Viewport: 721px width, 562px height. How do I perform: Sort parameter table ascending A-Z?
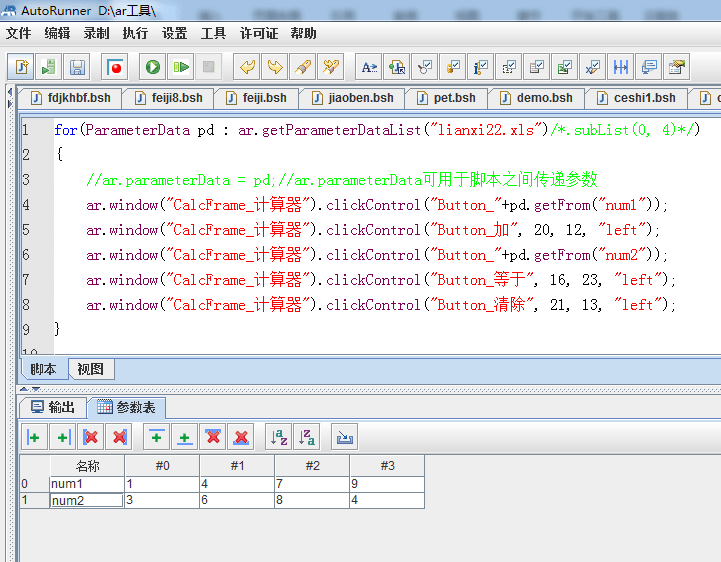point(279,437)
